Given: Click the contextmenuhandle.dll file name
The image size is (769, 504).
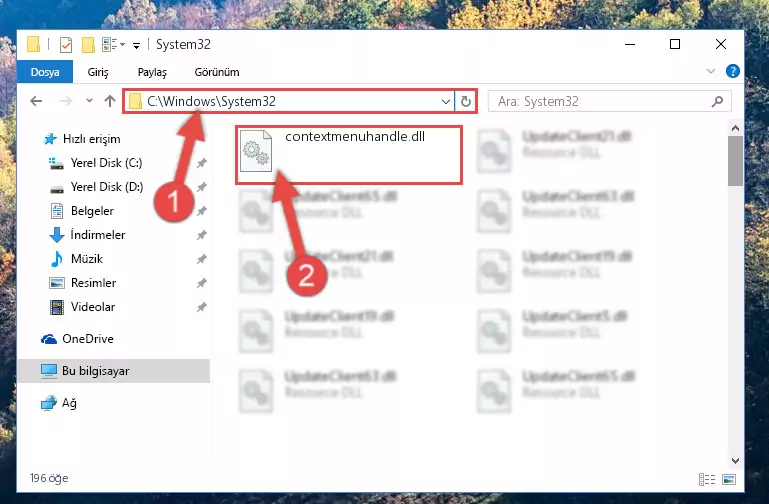Looking at the screenshot, I should pos(355,137).
